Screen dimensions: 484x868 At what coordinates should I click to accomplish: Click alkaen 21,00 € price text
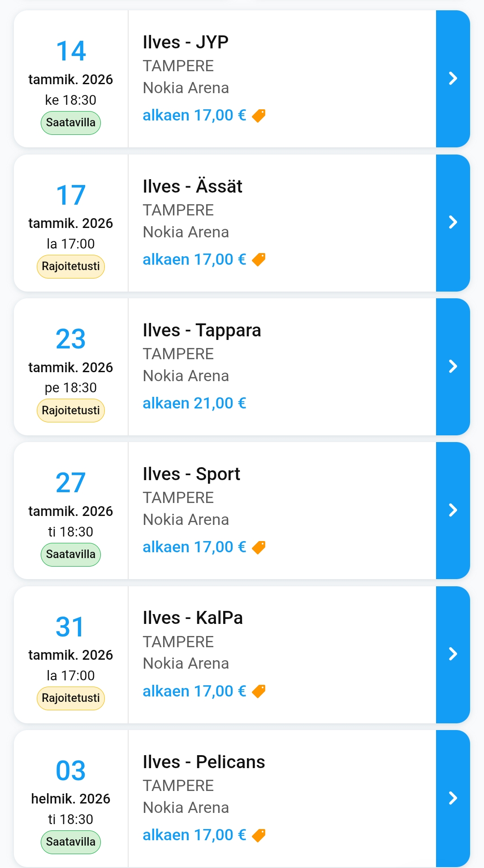tap(194, 404)
